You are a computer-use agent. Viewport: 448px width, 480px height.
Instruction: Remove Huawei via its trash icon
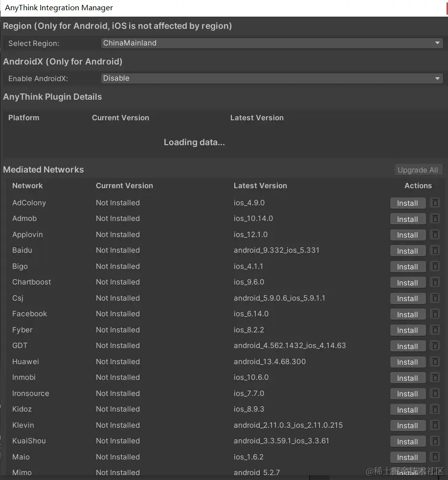435,362
